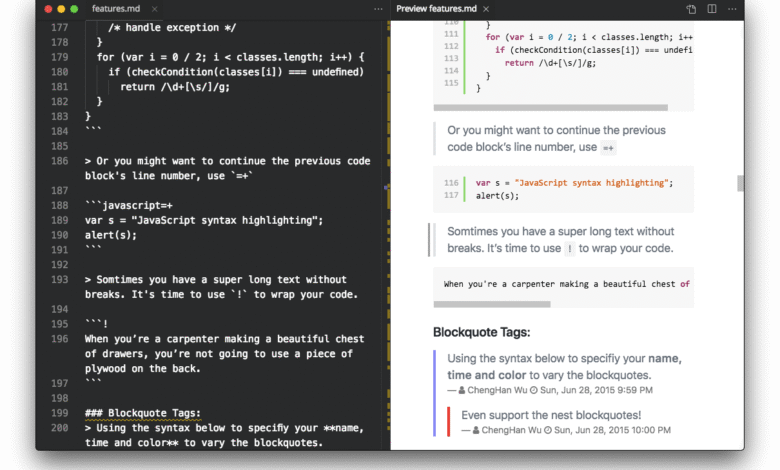Click the open source file icon
The image size is (780, 470).
(691, 9)
